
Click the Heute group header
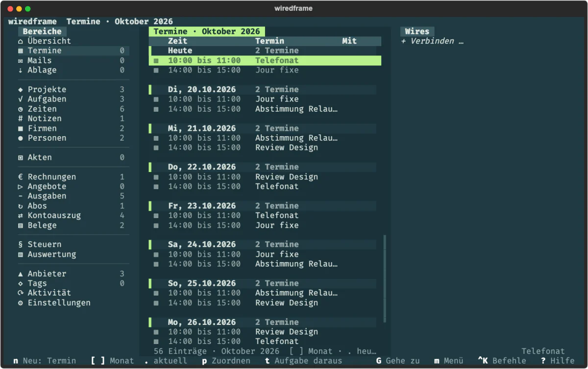coord(263,51)
